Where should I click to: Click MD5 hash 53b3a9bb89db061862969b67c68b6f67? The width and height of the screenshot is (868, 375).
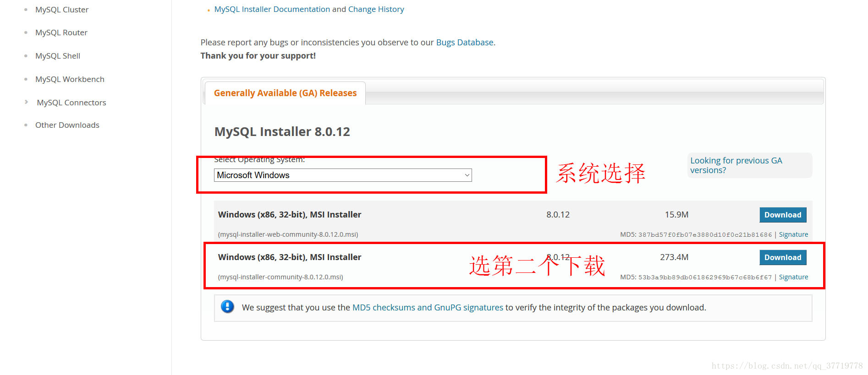coord(705,277)
